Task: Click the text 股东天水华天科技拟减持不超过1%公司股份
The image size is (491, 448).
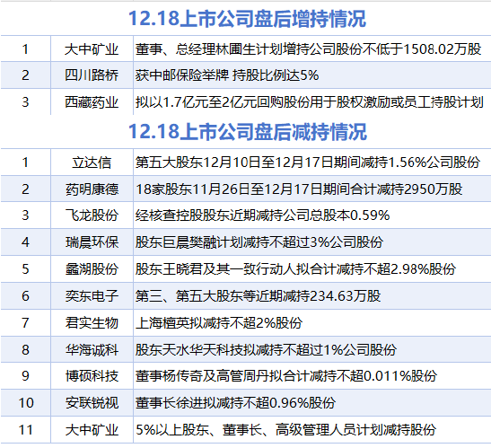Action: pos(267,350)
